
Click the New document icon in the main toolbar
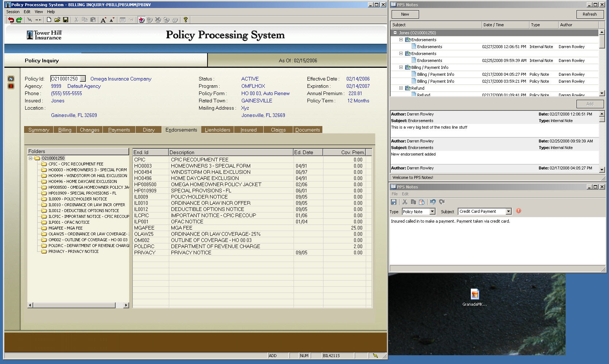point(49,20)
